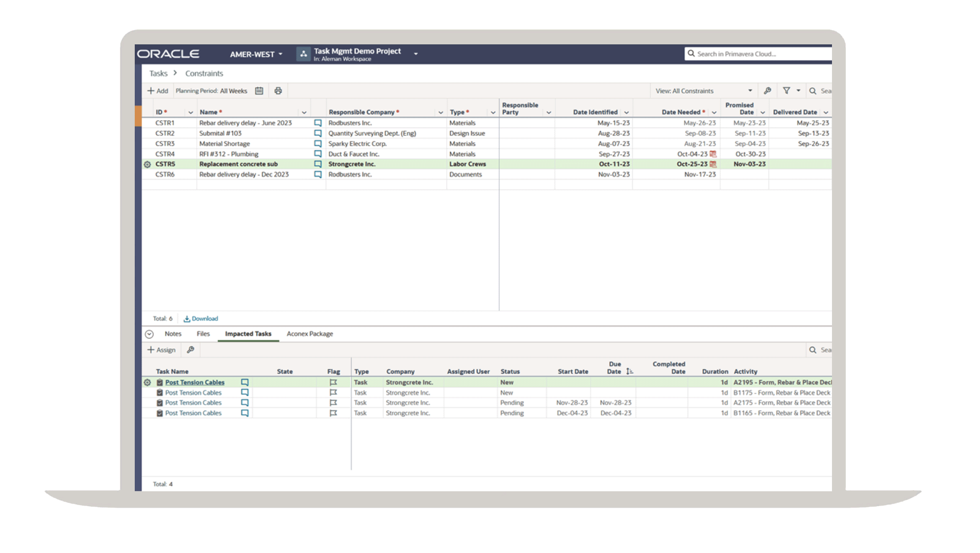
Task: Click the print icon in toolbar
Action: click(278, 91)
